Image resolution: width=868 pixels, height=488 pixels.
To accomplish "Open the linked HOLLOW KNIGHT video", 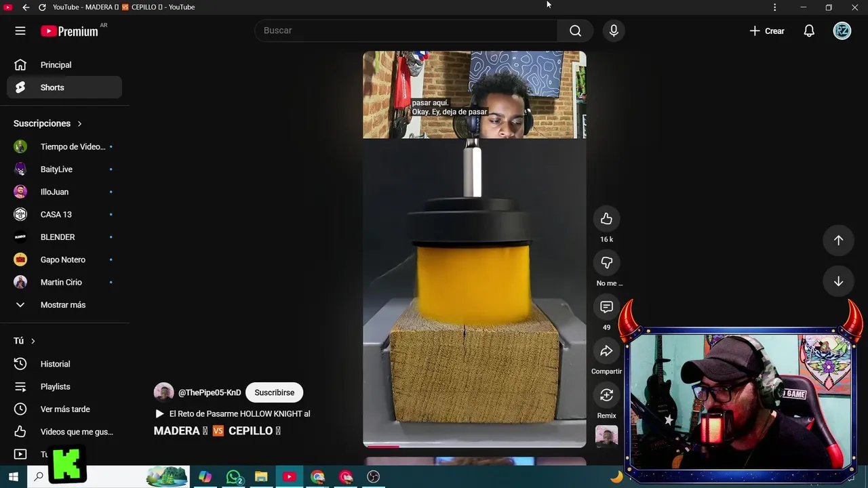I will click(233, 413).
